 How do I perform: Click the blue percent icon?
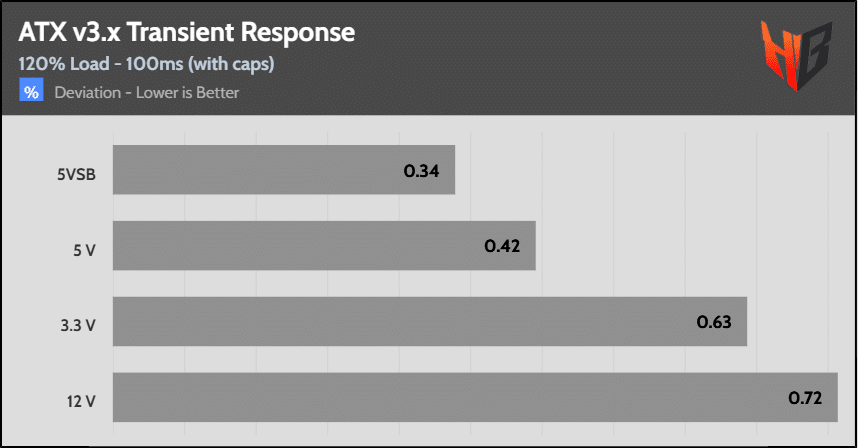click(31, 90)
